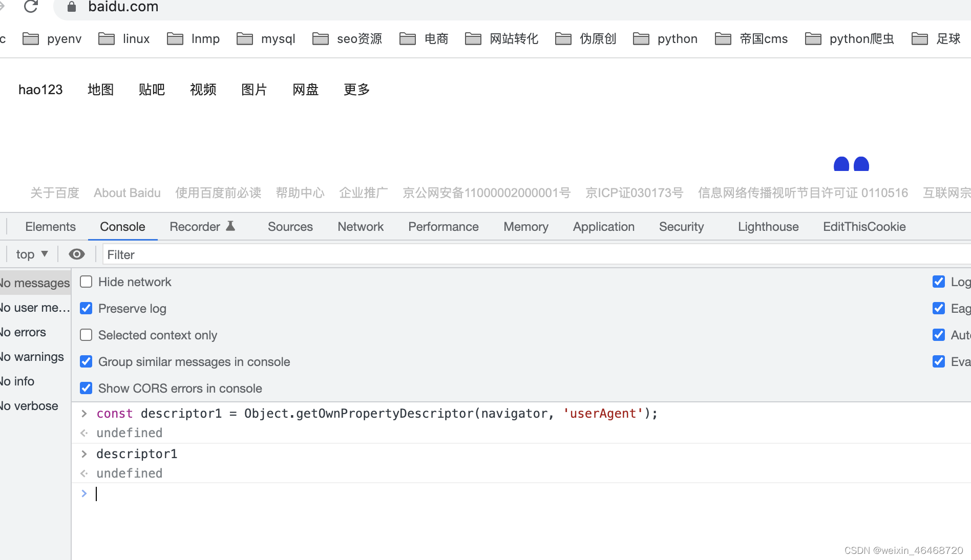Click the const descriptor1 assignment line

pos(377,414)
